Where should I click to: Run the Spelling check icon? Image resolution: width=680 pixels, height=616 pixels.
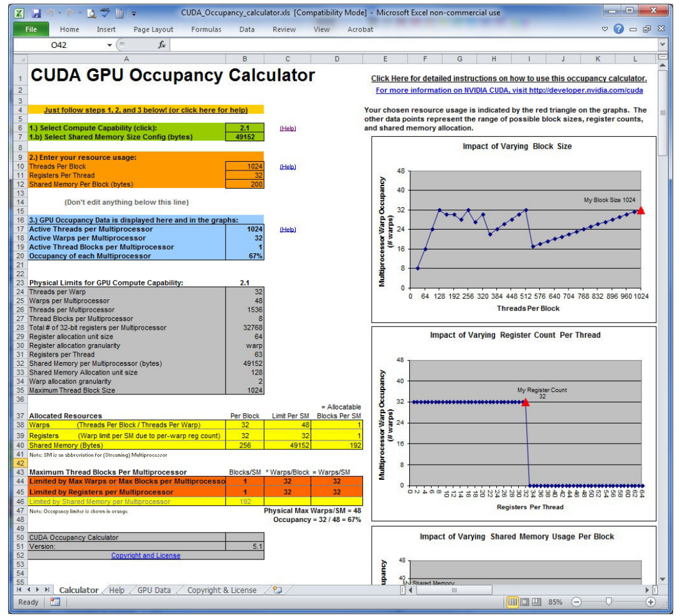pyautogui.click(x=105, y=14)
